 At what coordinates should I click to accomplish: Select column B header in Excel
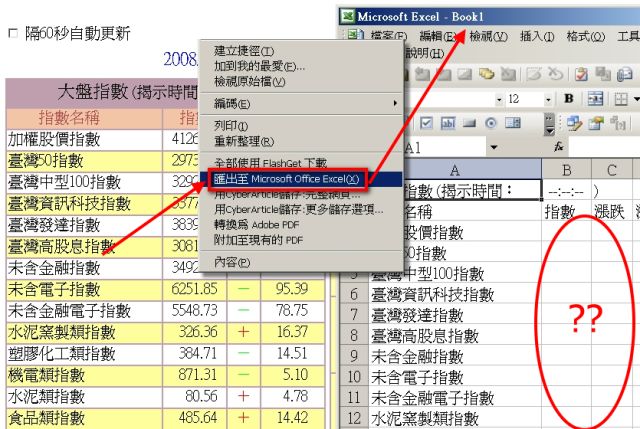pyautogui.click(x=567, y=169)
